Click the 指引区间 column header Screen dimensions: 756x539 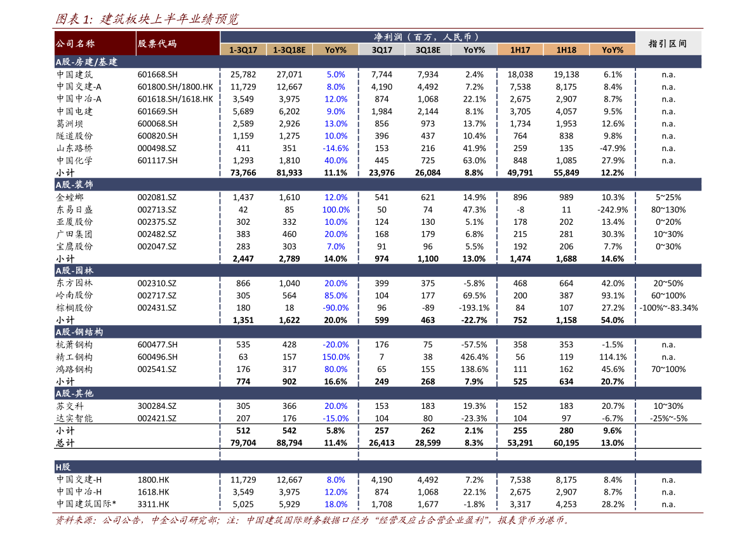668,43
